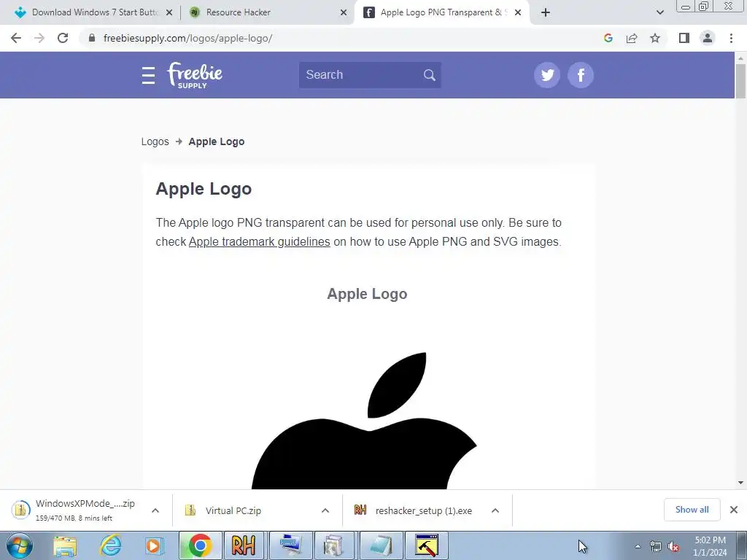This screenshot has height=560, width=747.
Task: Expand reshacker_setup options chevron
Action: coord(495,510)
